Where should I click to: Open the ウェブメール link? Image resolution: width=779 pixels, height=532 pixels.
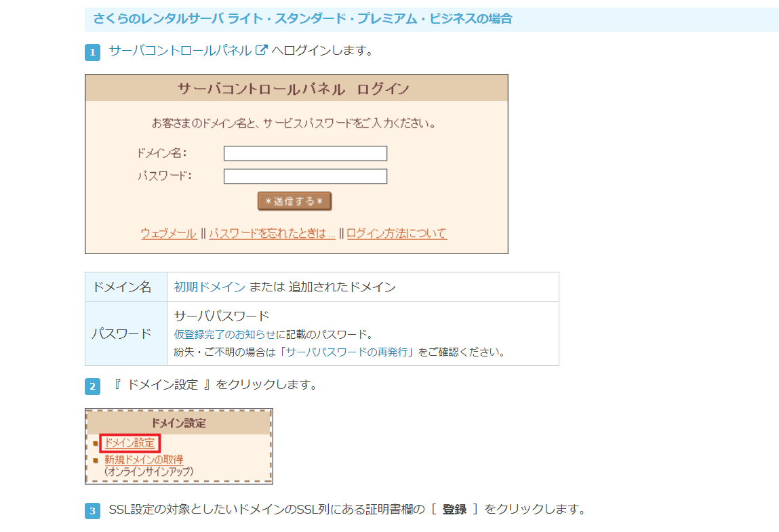point(168,233)
